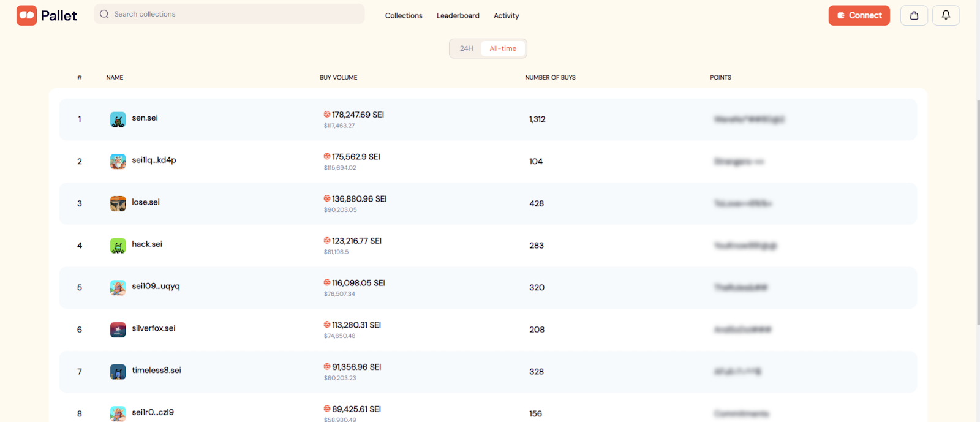Open sei1r0...czl9 profile name
Screen dimensions: 980x422
point(153,412)
